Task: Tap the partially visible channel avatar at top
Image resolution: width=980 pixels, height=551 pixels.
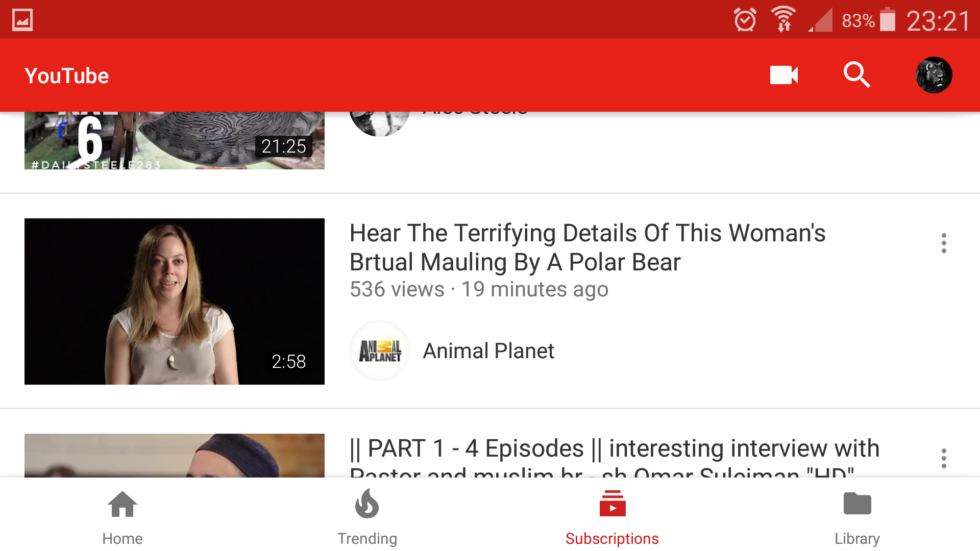Action: click(380, 124)
